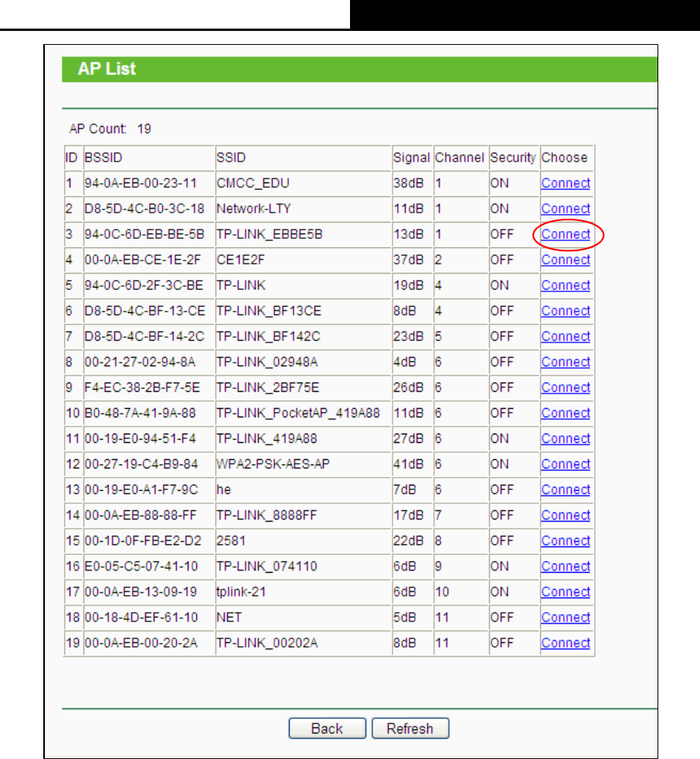The width and height of the screenshot is (700, 759).
Task: Select the BSSID column header
Action: tap(103, 158)
